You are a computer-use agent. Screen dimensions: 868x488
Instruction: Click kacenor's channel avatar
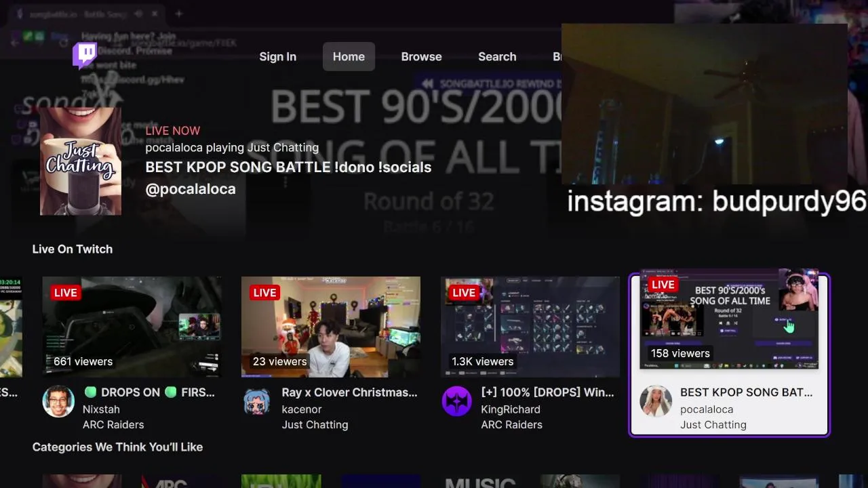point(258,402)
